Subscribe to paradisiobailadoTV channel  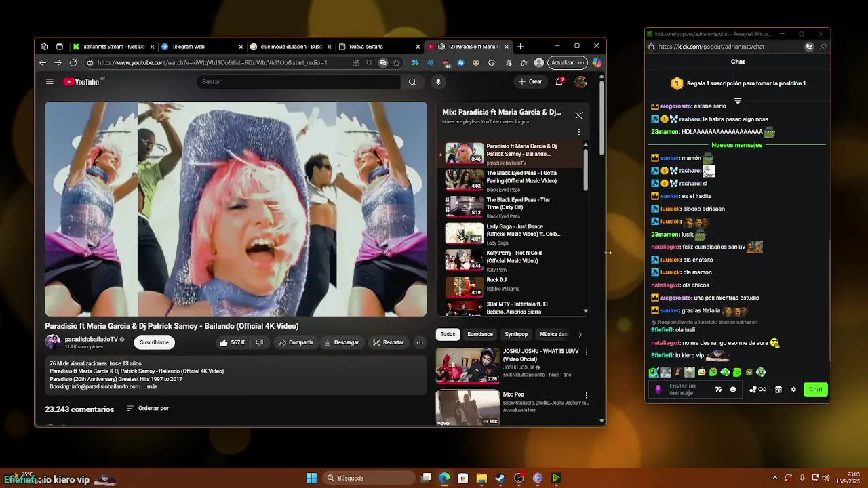click(x=154, y=343)
